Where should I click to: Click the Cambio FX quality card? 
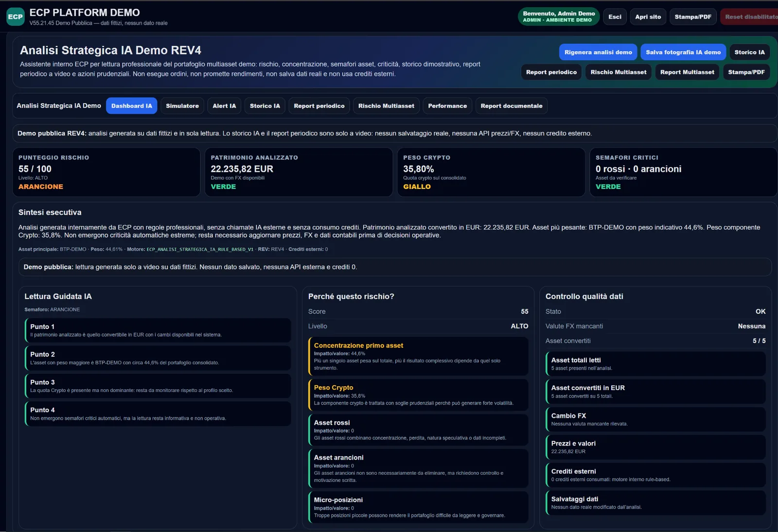655,419
